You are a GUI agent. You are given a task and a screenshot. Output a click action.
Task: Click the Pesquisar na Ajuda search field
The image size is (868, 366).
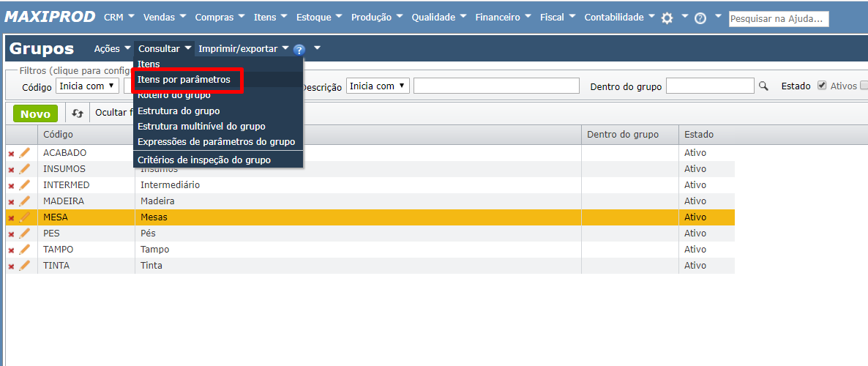pyautogui.click(x=779, y=19)
